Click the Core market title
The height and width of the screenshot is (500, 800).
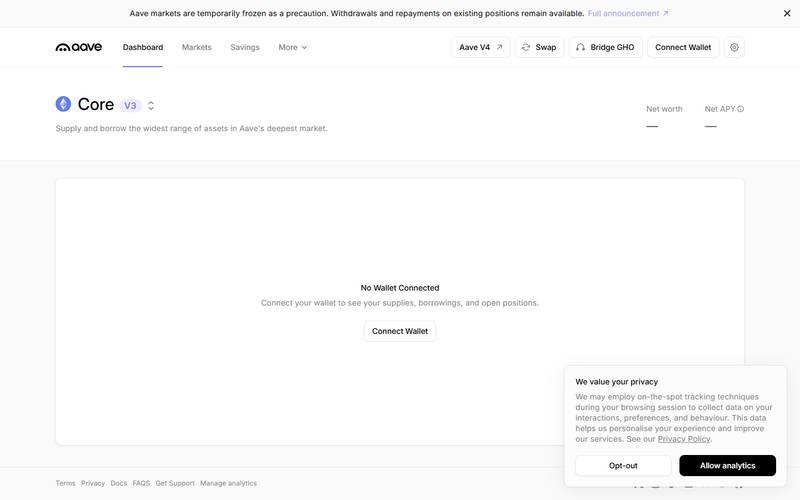[x=96, y=104]
